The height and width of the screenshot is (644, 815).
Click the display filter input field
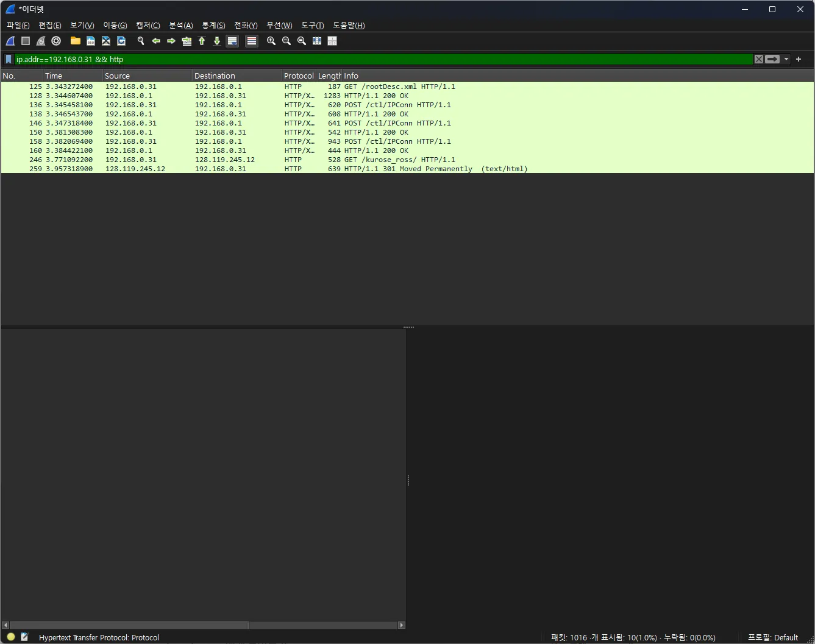tap(383, 59)
